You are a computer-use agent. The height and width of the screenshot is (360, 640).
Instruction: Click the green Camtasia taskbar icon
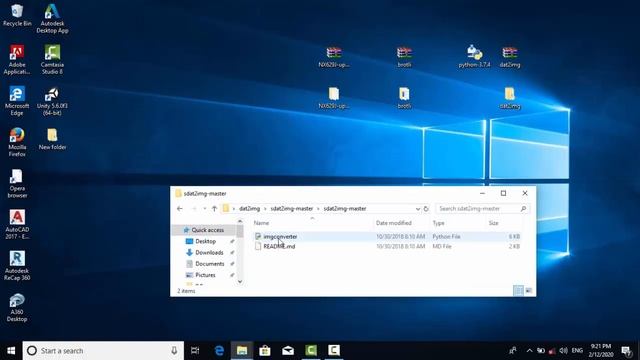(311, 351)
